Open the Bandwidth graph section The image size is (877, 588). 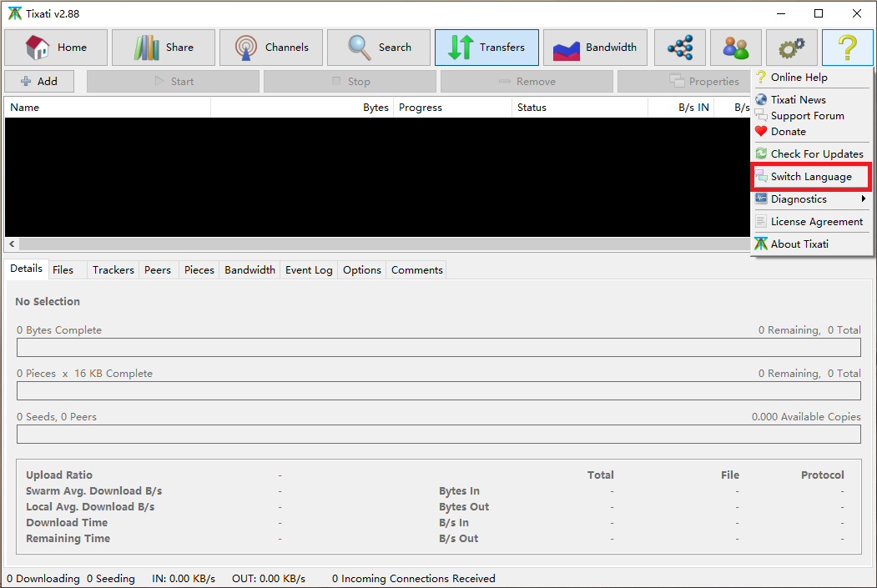[x=594, y=48]
